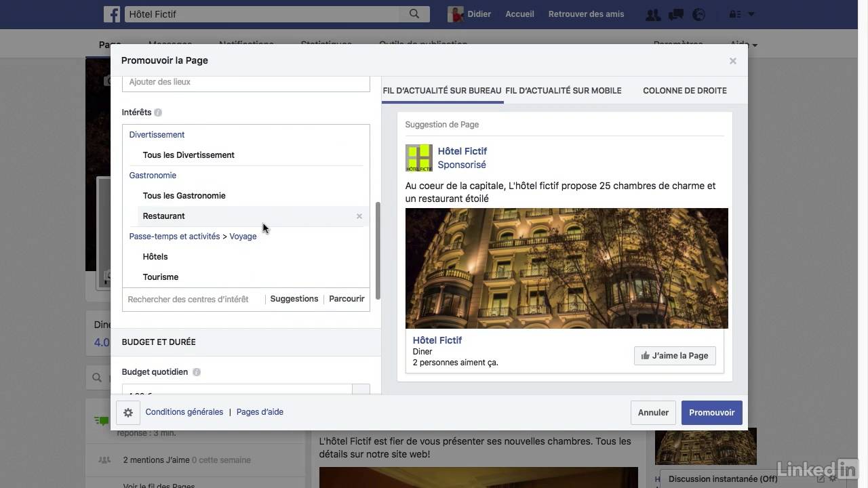Screen dimensions: 868x488
Task: Click the Hôtel Fictif name in ad header
Action: 462,151
